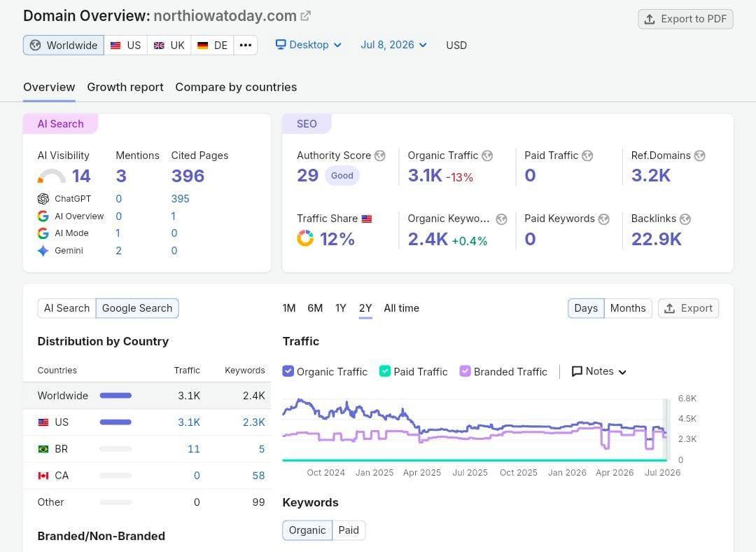Select the 6M time range
The height and width of the screenshot is (552, 756).
pos(315,308)
